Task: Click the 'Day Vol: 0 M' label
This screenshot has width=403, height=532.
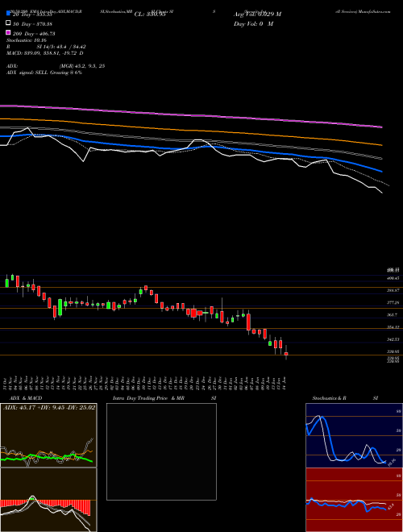Action: 253,23
